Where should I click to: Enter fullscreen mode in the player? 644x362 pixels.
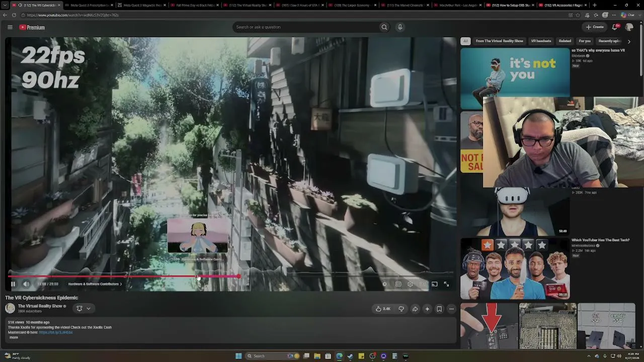[x=446, y=284]
